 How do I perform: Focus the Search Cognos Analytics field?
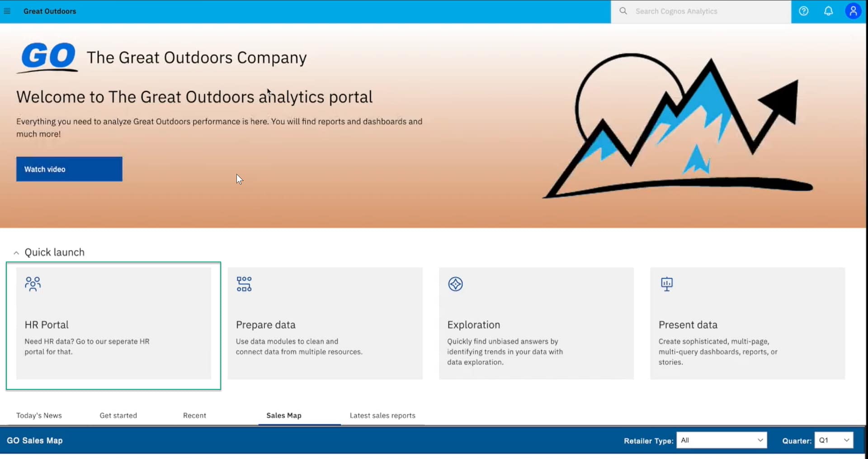[x=705, y=11]
